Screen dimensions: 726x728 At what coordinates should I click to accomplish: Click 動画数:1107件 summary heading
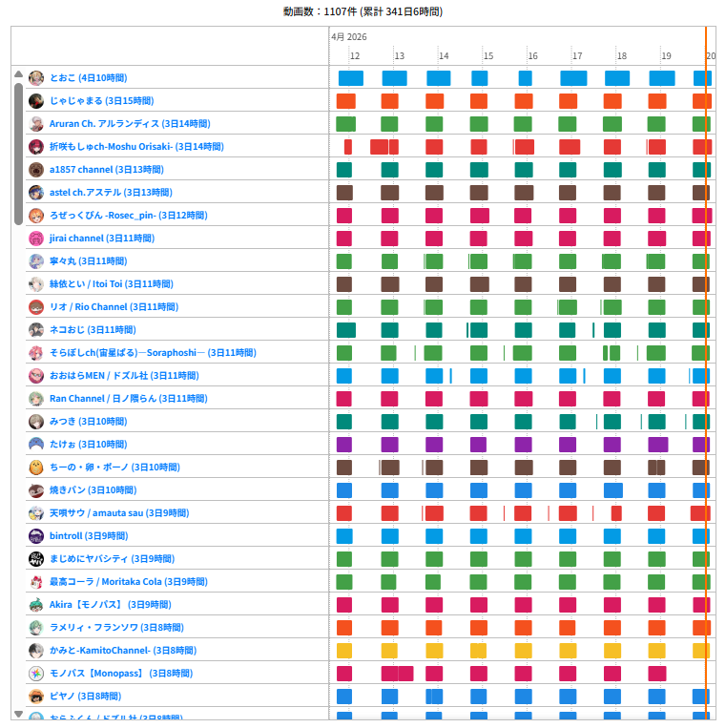point(363,11)
